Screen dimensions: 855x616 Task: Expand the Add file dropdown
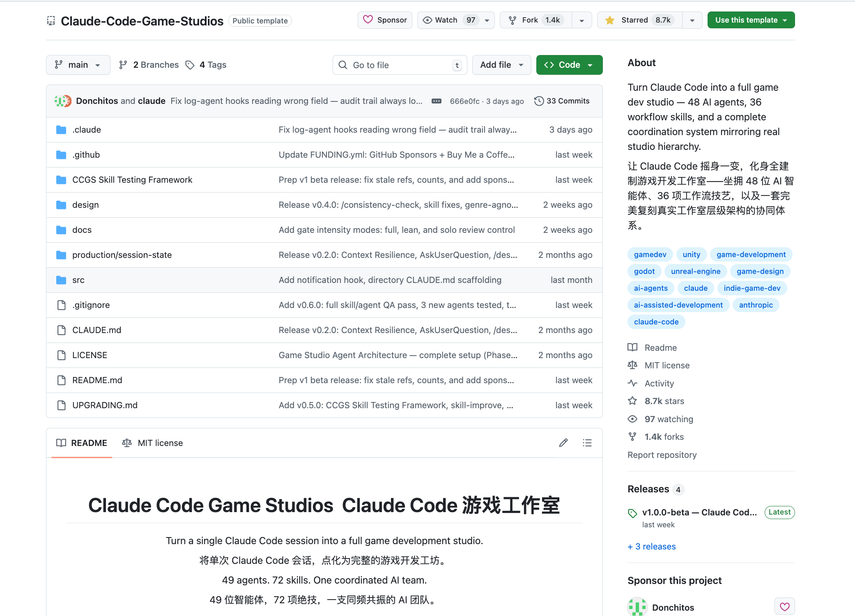pos(501,65)
